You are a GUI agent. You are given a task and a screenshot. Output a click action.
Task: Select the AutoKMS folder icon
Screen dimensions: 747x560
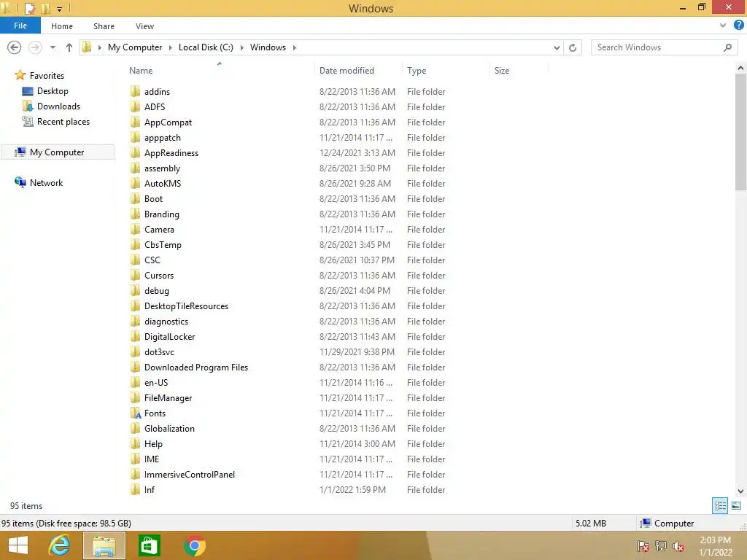tap(135, 183)
